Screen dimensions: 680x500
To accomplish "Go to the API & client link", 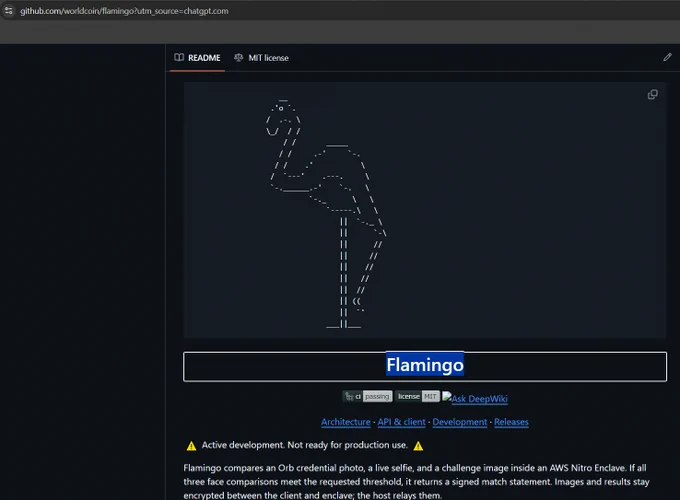I will click(401, 422).
